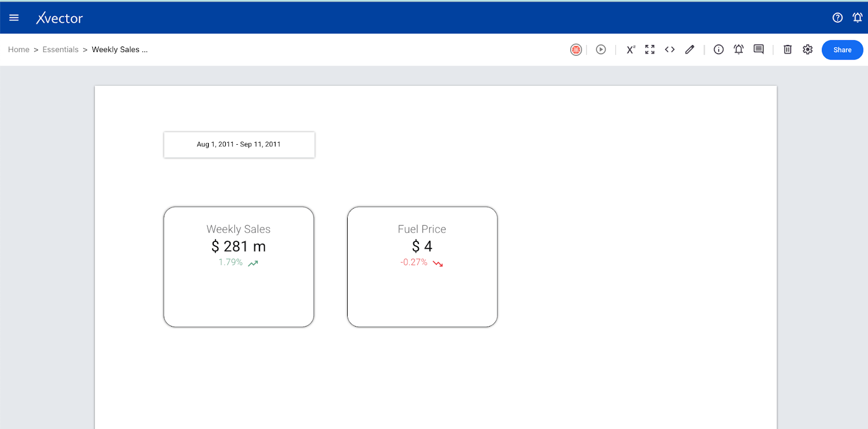This screenshot has width=868, height=429.
Task: Open alerts bell in the report toolbar
Action: [x=738, y=50]
